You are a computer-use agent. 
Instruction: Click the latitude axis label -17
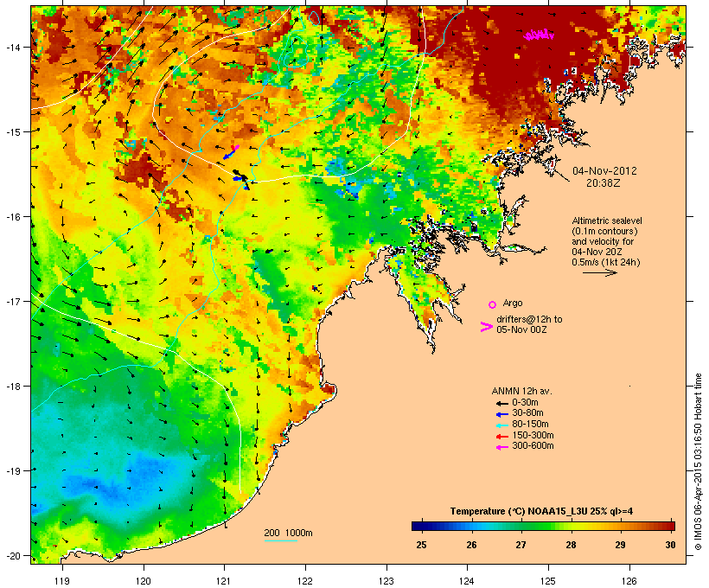(12, 301)
